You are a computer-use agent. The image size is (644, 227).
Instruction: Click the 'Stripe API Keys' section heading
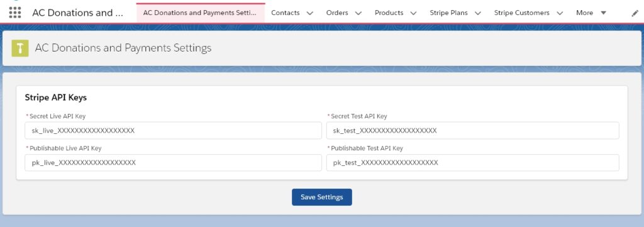(x=56, y=97)
